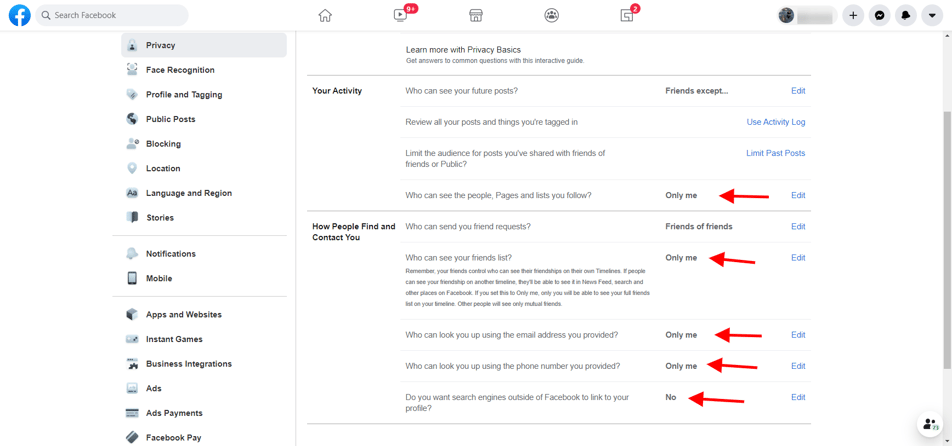Image resolution: width=952 pixels, height=446 pixels.
Task: Click the Mobile phone sidebar icon
Action: click(x=132, y=279)
